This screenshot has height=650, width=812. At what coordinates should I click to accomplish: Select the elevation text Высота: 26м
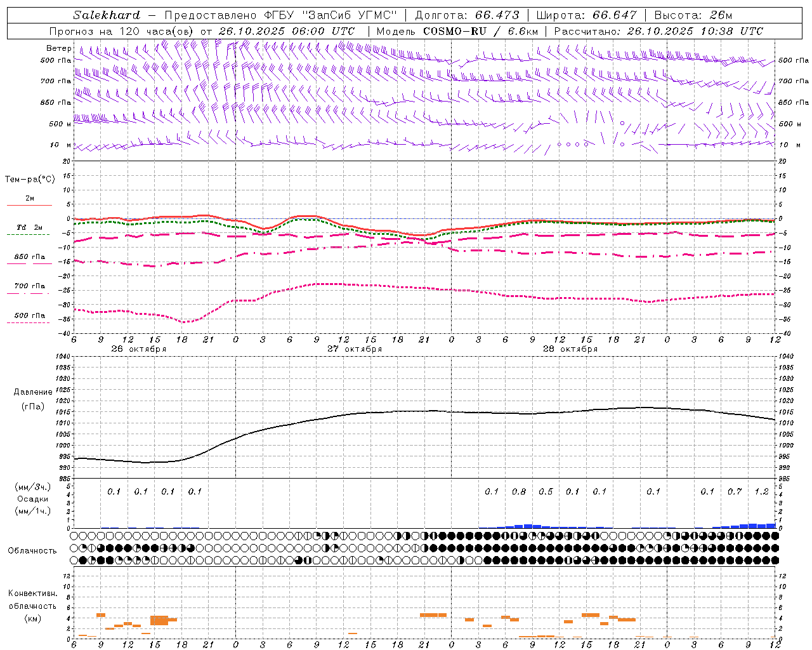(x=693, y=15)
